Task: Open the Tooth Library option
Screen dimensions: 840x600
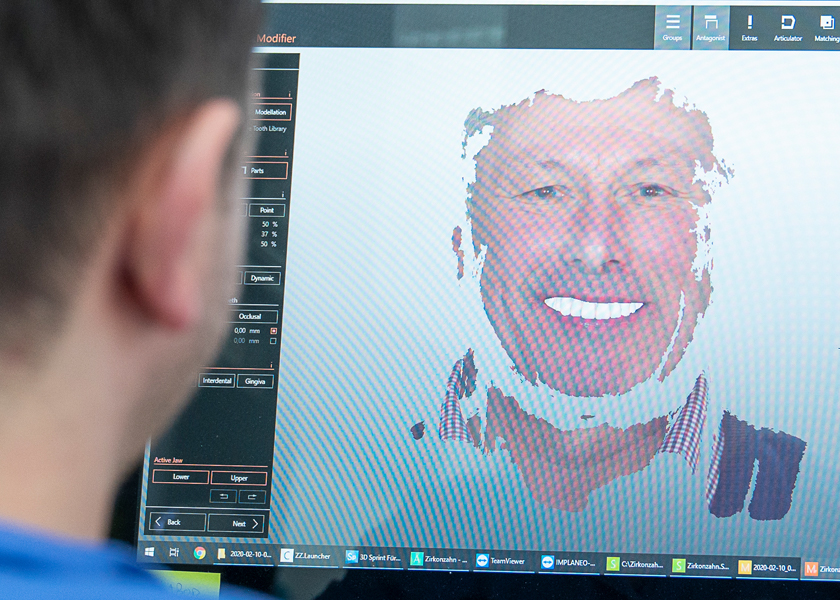Action: coord(269,129)
